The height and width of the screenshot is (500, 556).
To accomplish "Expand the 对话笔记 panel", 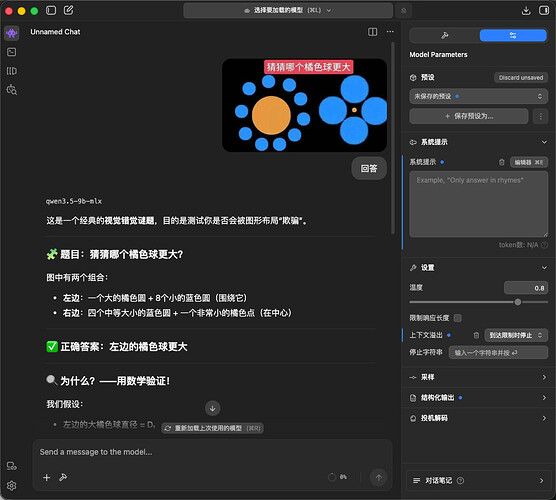I will tap(478, 481).
